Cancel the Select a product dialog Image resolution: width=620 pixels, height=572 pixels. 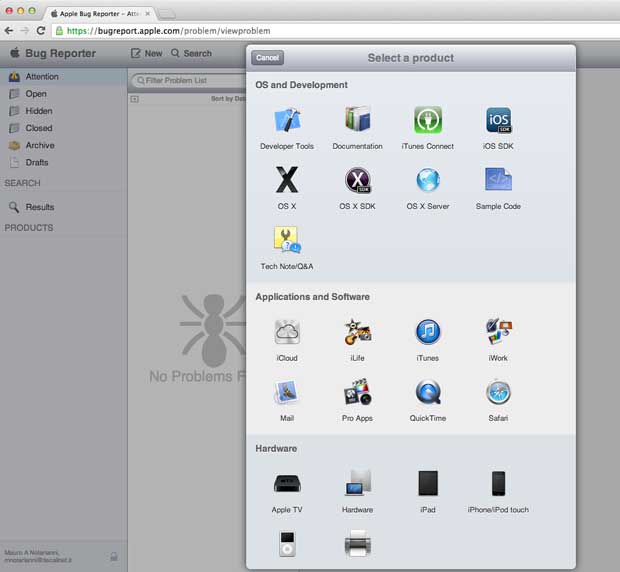click(267, 58)
